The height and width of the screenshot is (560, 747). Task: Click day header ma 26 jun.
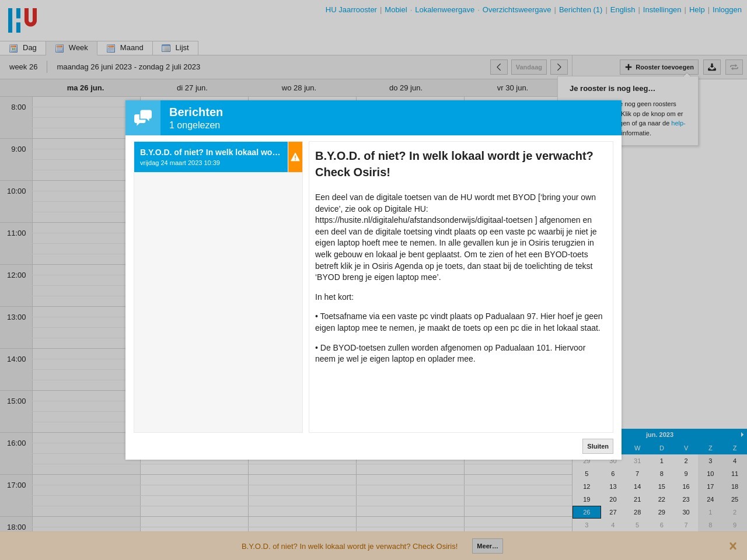pyautogui.click(x=85, y=88)
